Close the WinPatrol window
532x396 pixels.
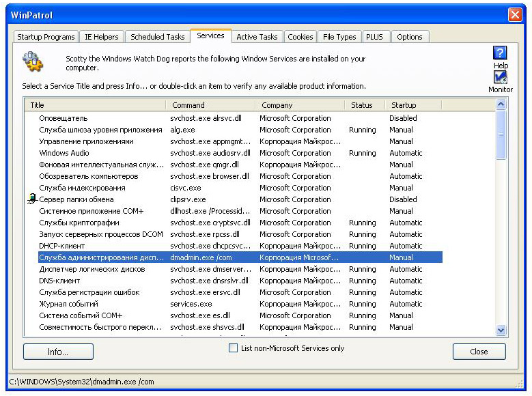click(515, 14)
